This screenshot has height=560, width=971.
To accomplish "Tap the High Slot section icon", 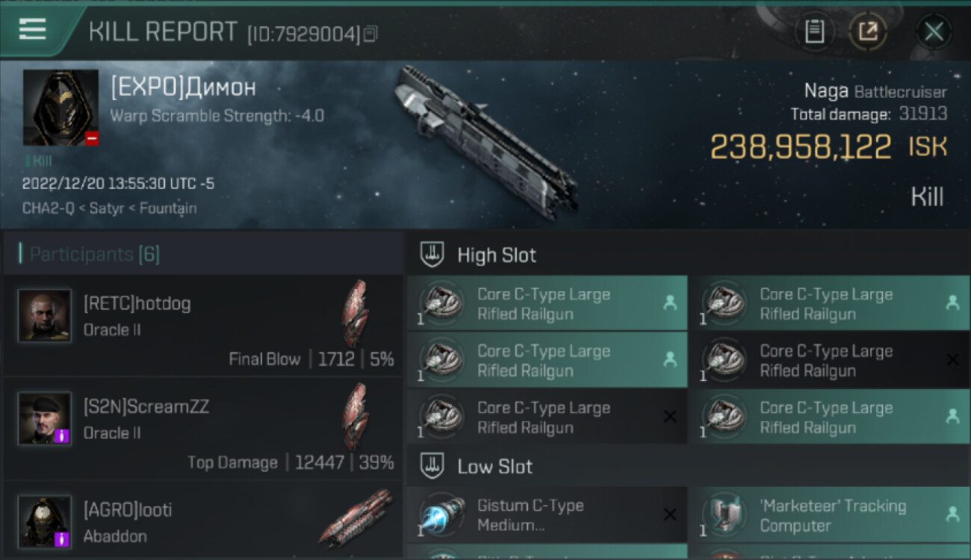I will pyautogui.click(x=432, y=255).
